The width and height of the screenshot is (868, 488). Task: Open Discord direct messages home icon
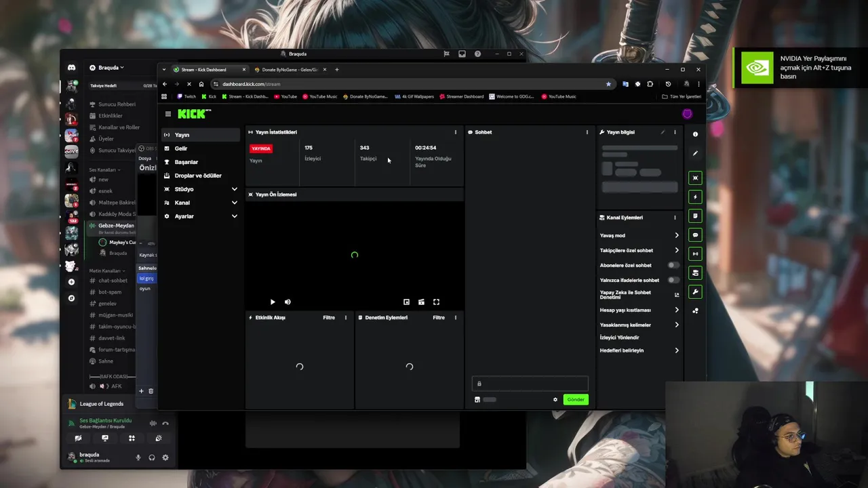tap(71, 68)
